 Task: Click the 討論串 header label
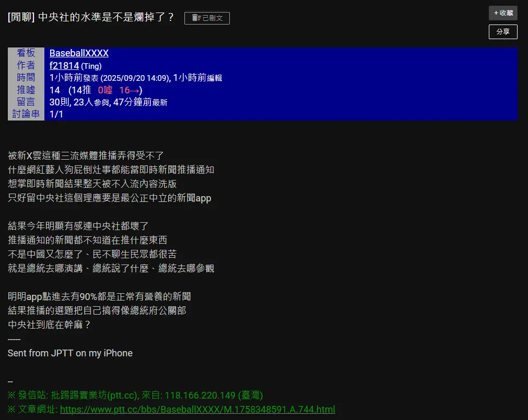pyautogui.click(x=26, y=114)
